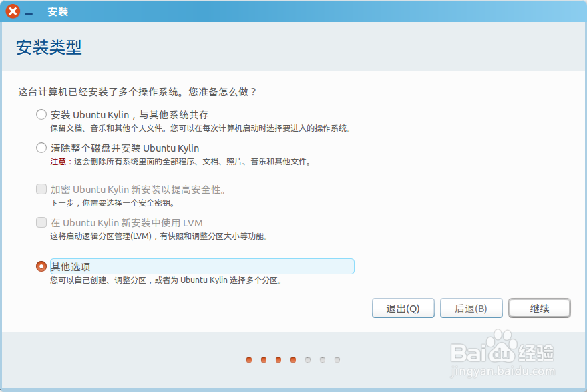Click the highlighted 其他选项 field

[x=200, y=266]
